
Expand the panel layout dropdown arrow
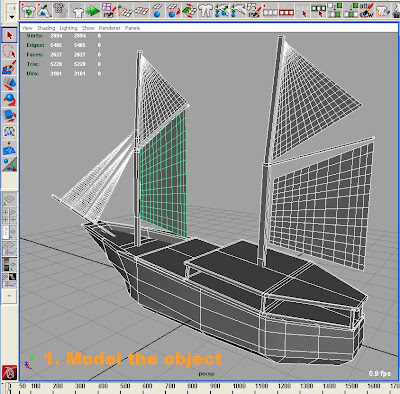(x=9, y=296)
